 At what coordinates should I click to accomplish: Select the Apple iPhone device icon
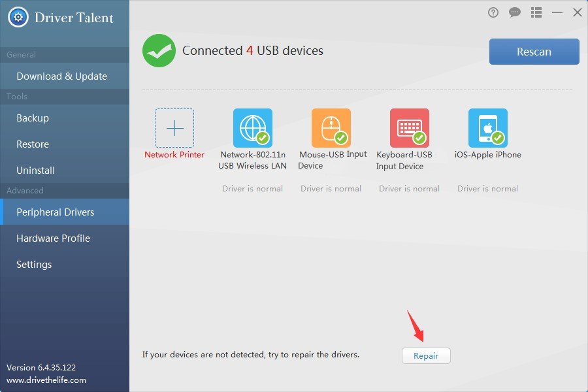(x=488, y=128)
